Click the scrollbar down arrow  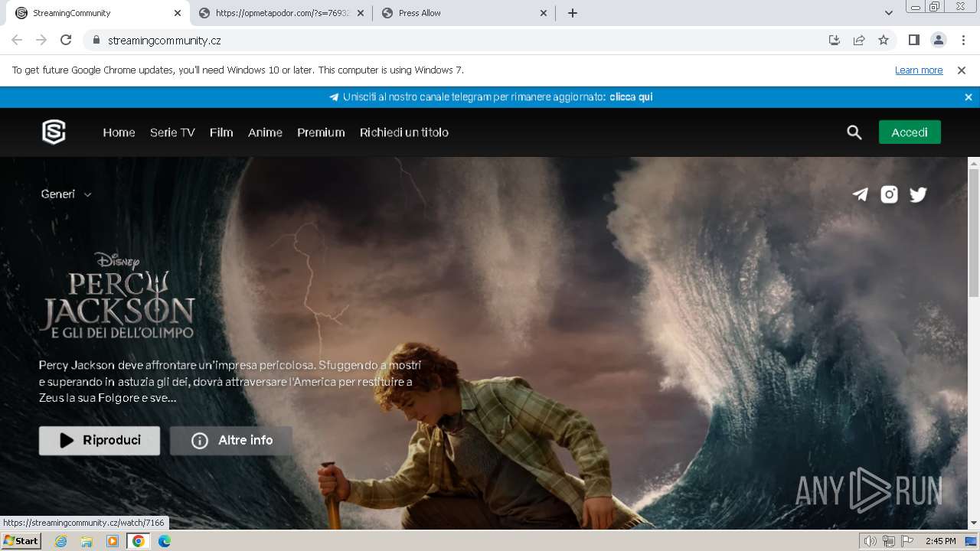(x=974, y=523)
